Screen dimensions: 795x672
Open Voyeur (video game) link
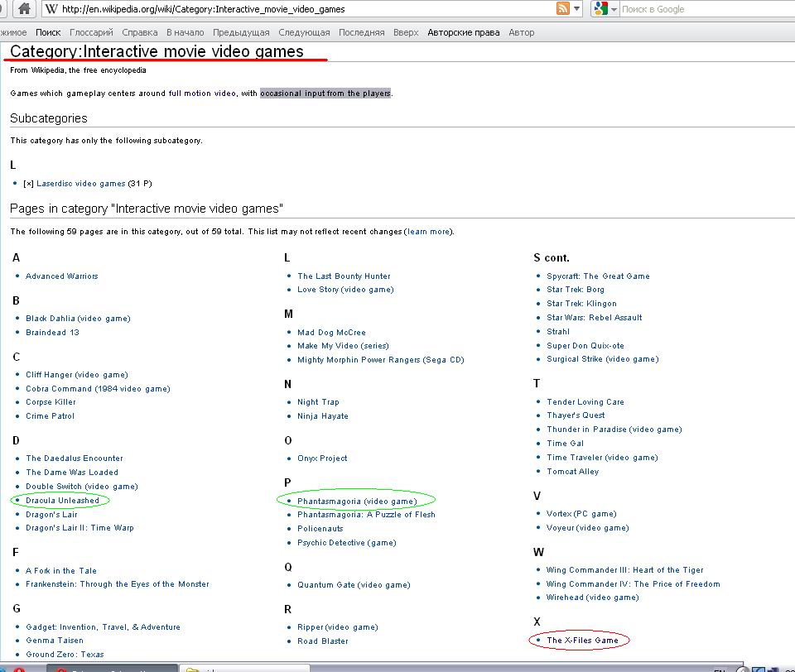[588, 527]
